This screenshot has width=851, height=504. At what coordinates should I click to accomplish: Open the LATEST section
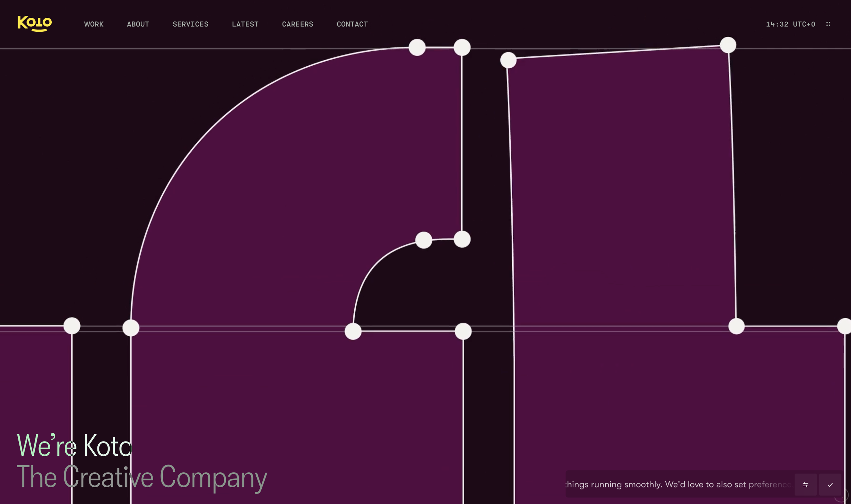[245, 24]
